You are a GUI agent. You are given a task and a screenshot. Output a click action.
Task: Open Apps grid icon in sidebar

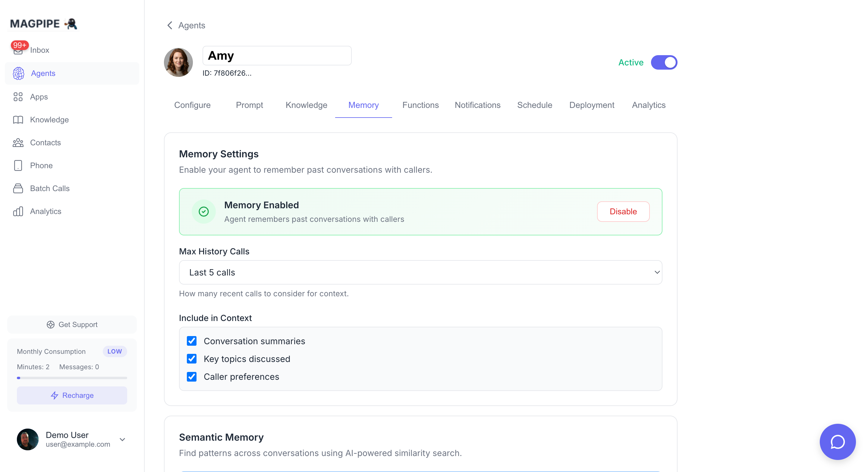(x=18, y=97)
